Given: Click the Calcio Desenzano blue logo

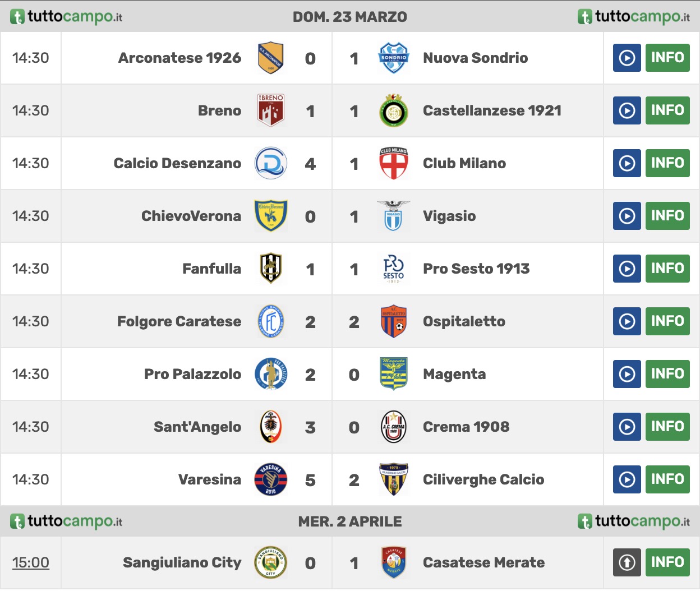Looking at the screenshot, I should [270, 163].
